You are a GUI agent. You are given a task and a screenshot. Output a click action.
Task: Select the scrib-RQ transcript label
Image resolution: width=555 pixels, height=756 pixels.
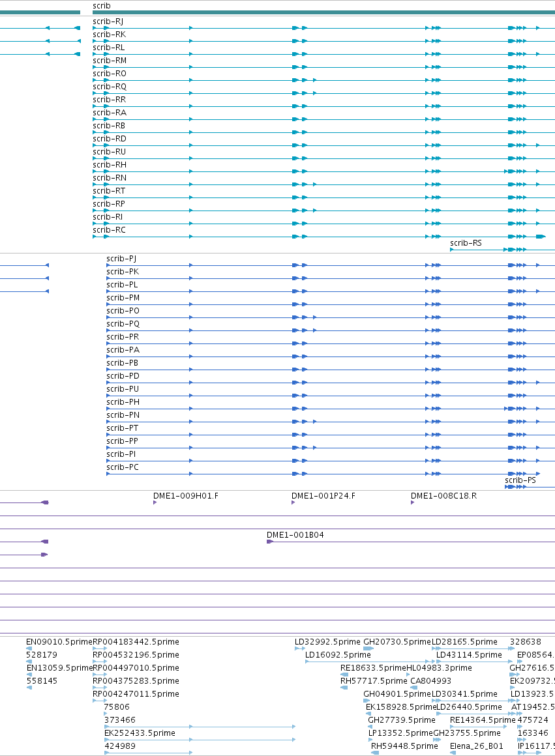coord(110,86)
